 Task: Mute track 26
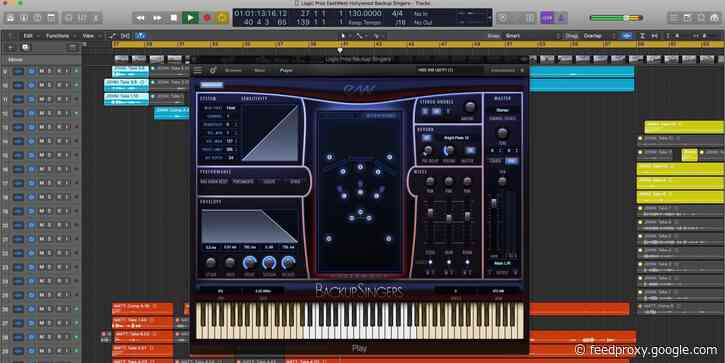coord(42,309)
